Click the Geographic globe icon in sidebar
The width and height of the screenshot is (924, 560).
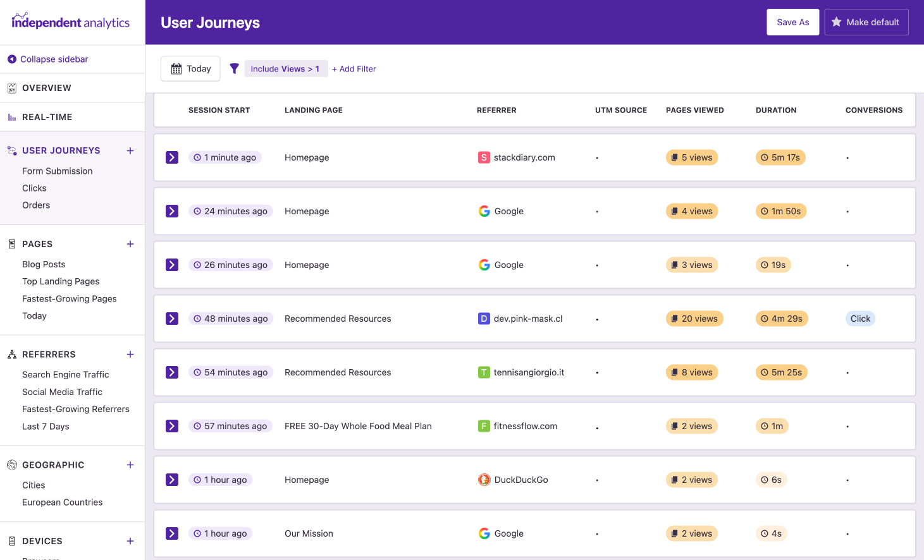[x=11, y=465]
